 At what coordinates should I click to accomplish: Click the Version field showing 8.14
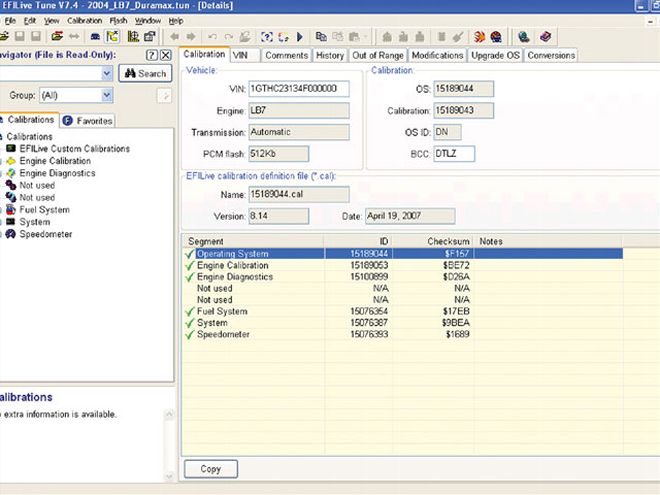279,216
